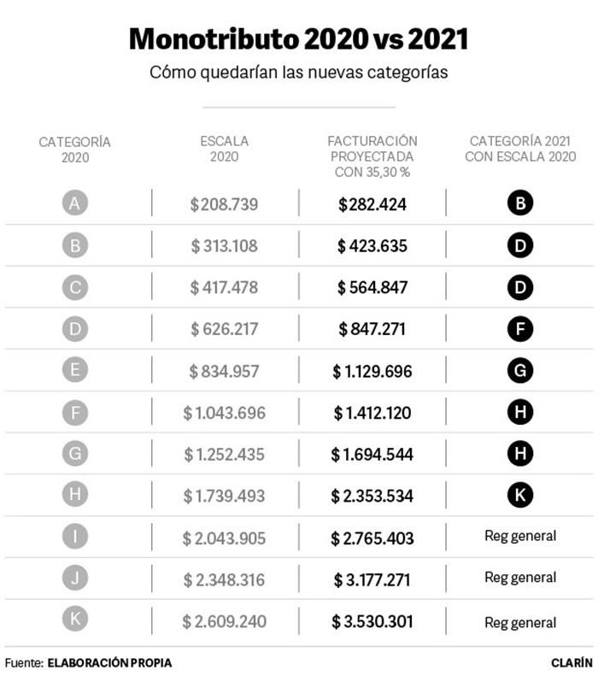Viewport: 598px width, 700px height.
Task: Click the gray category H circle icon
Action: point(75,494)
